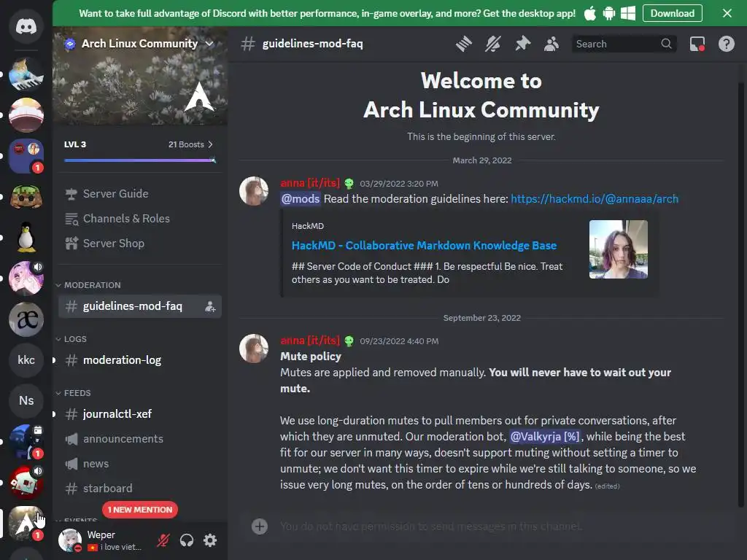Open Server Guide
Viewport: 747px width, 560px height.
point(140,194)
